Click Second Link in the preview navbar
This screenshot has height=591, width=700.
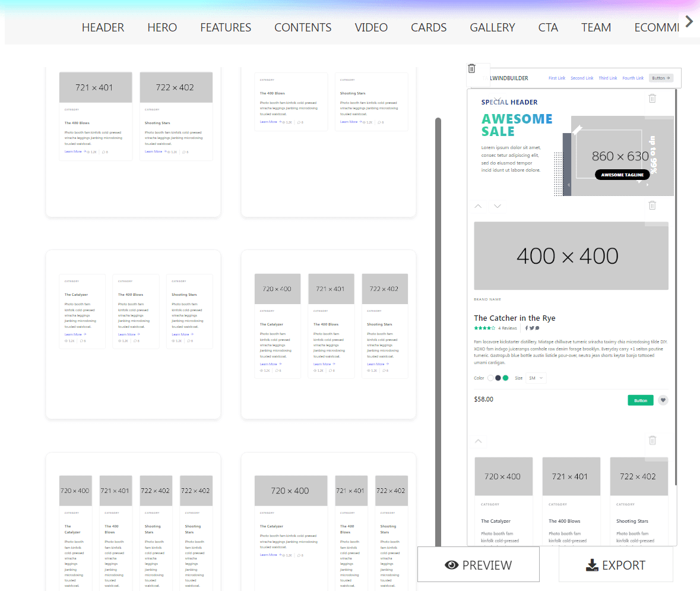582,78
